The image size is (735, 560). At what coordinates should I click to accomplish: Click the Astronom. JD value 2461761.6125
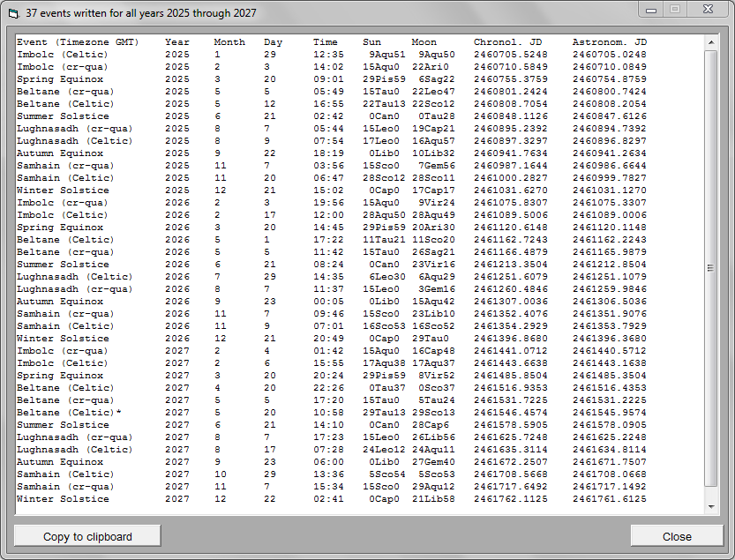(x=609, y=499)
